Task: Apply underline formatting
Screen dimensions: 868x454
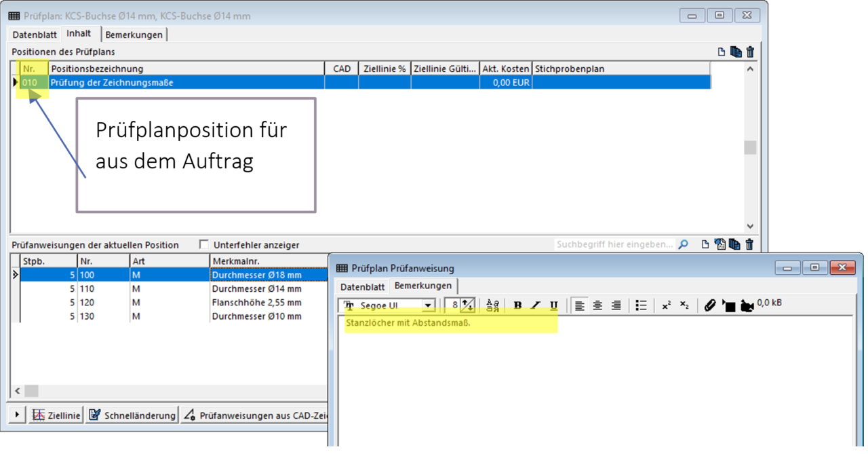Action: 553,306
